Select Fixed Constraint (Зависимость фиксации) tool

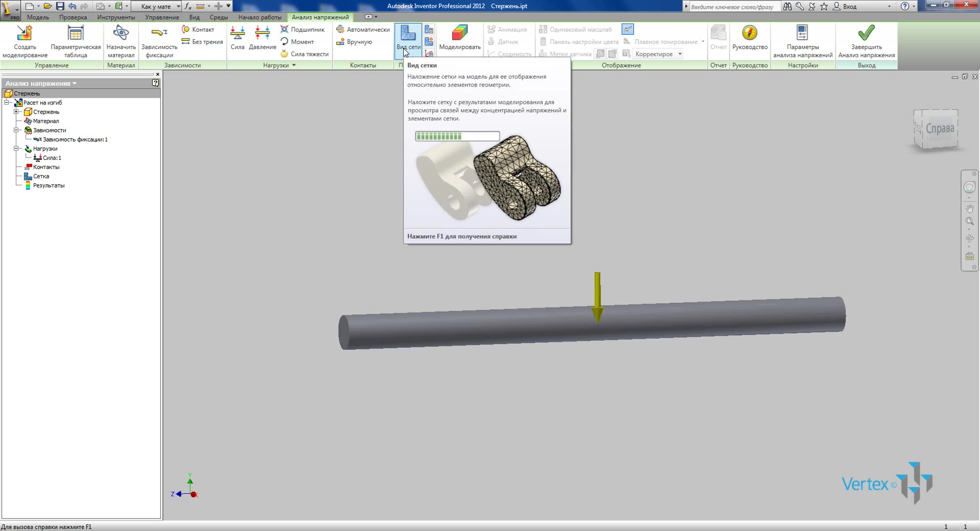click(x=159, y=41)
